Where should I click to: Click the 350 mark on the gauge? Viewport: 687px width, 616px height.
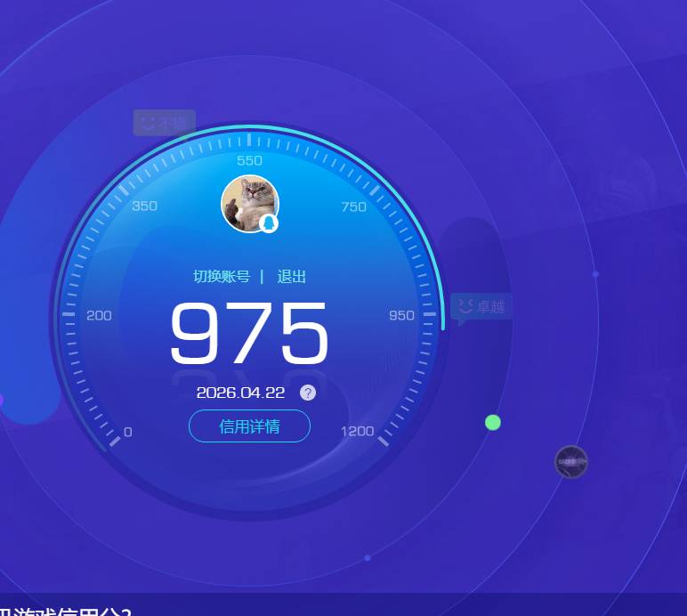tap(144, 207)
